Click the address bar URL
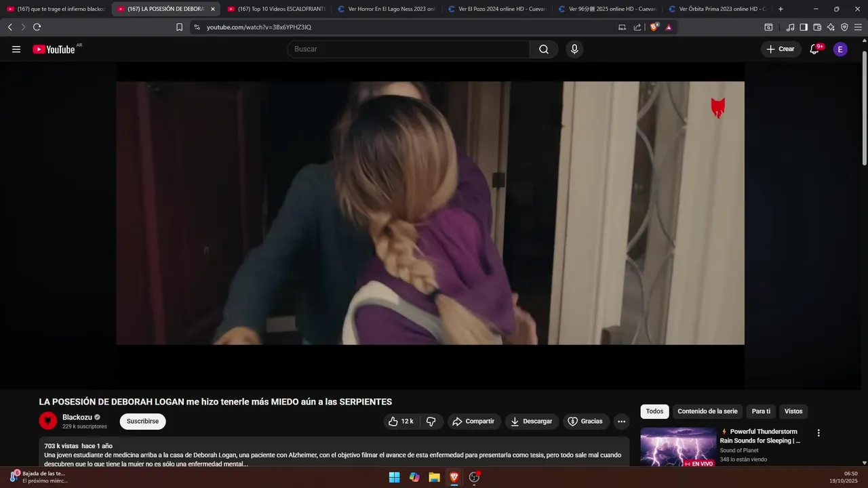Viewport: 868px width, 488px height. click(259, 27)
